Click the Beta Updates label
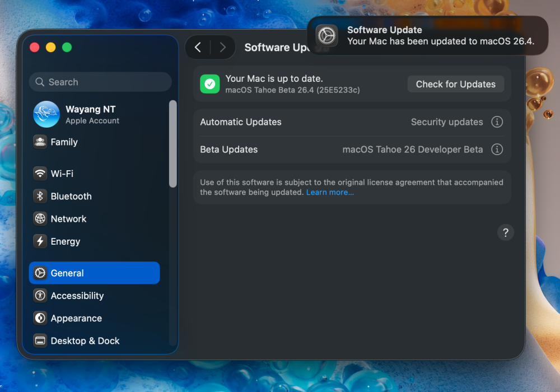The width and height of the screenshot is (560, 392). click(228, 149)
